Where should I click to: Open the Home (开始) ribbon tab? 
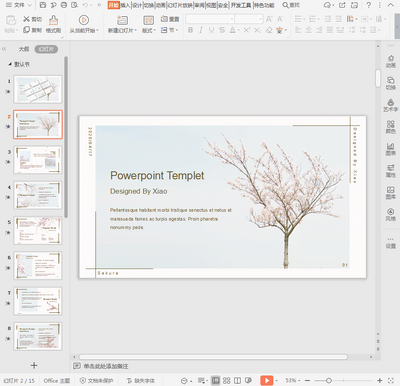[x=113, y=5]
